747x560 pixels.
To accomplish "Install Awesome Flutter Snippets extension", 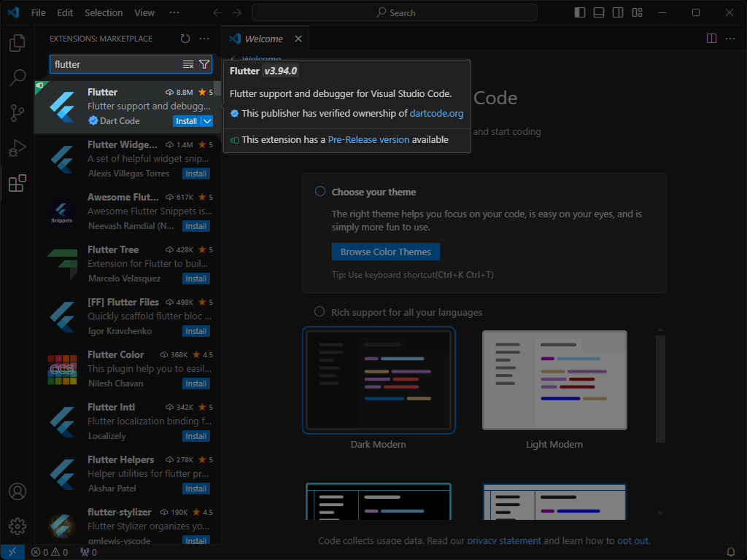I will pyautogui.click(x=196, y=226).
